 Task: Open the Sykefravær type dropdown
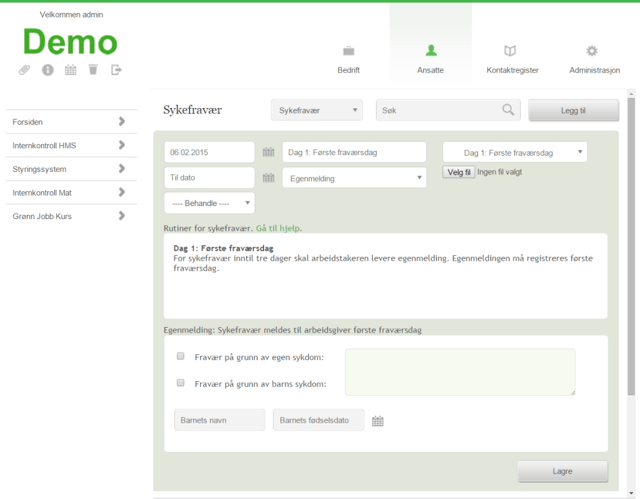(317, 110)
